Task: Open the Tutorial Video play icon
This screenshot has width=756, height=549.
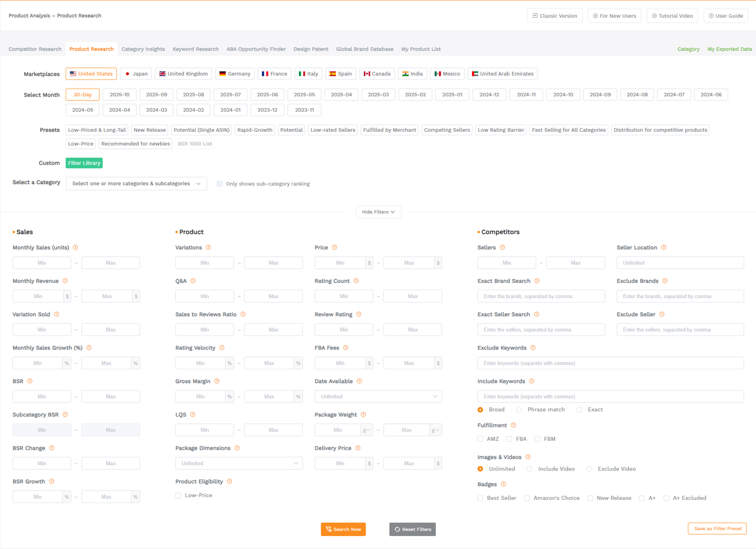Action: (x=653, y=16)
